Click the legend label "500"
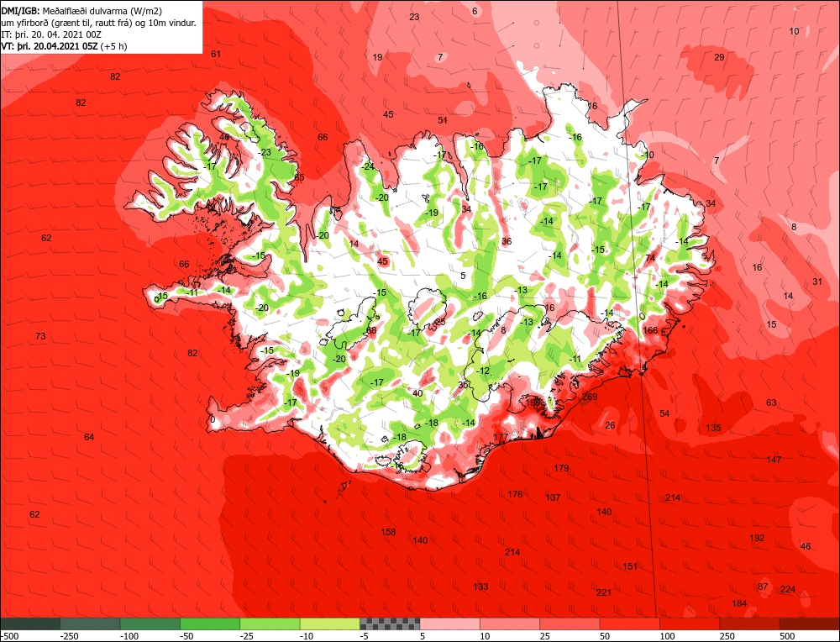Viewport: 840px width, 642px height. coord(787,636)
